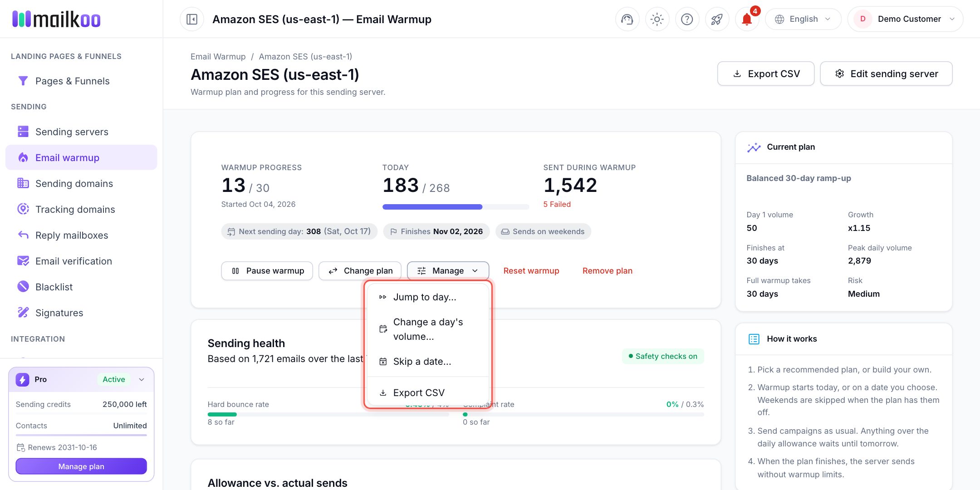Click Reset warmup
The width and height of the screenshot is (980, 490).
click(531, 271)
